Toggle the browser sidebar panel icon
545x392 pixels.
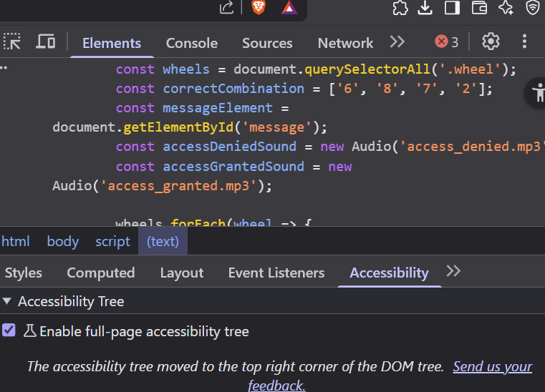(452, 8)
